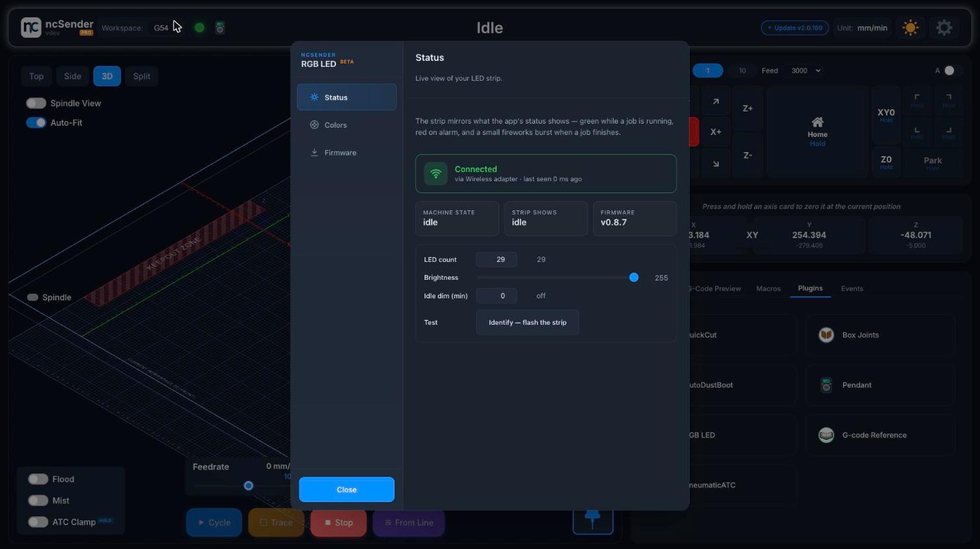Switch to the Macros tab

pyautogui.click(x=768, y=288)
